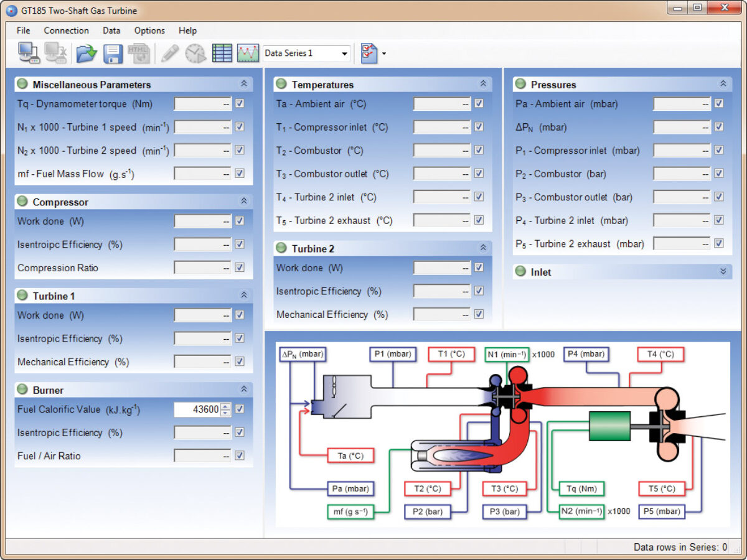Toggle P5 Turbine 2 exhaust checkbox
This screenshot has width=747, height=560.
click(x=719, y=243)
